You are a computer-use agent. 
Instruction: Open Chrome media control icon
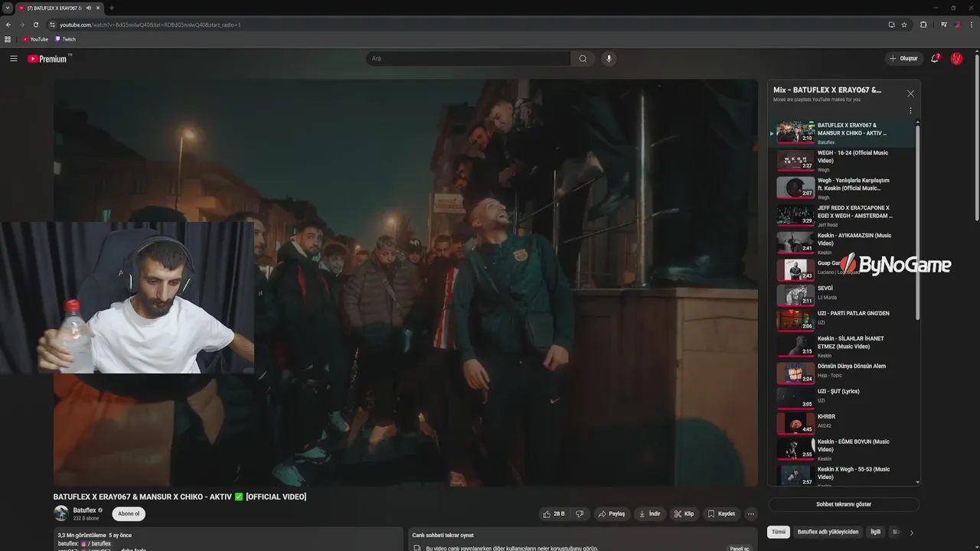pyautogui.click(x=944, y=24)
